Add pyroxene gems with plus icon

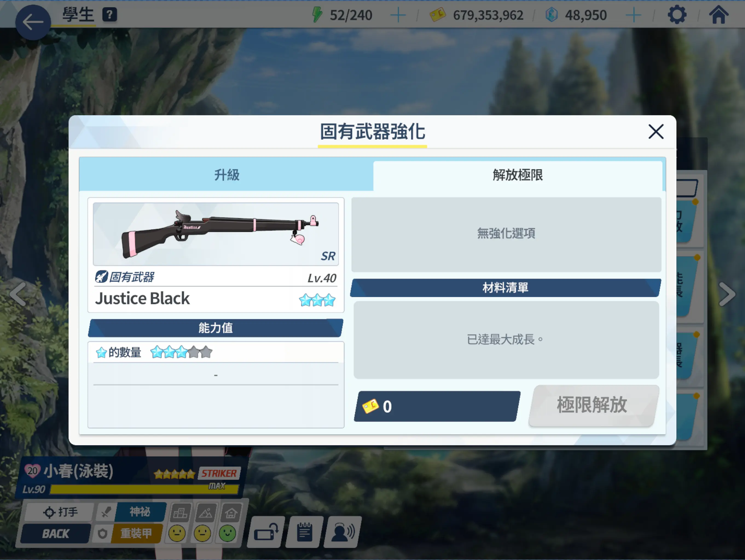633,15
